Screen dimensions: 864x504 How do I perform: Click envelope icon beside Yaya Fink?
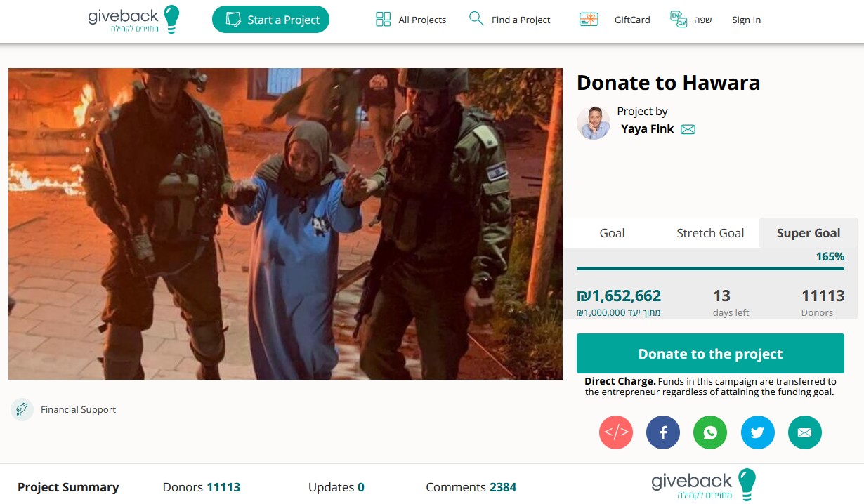pyautogui.click(x=688, y=129)
